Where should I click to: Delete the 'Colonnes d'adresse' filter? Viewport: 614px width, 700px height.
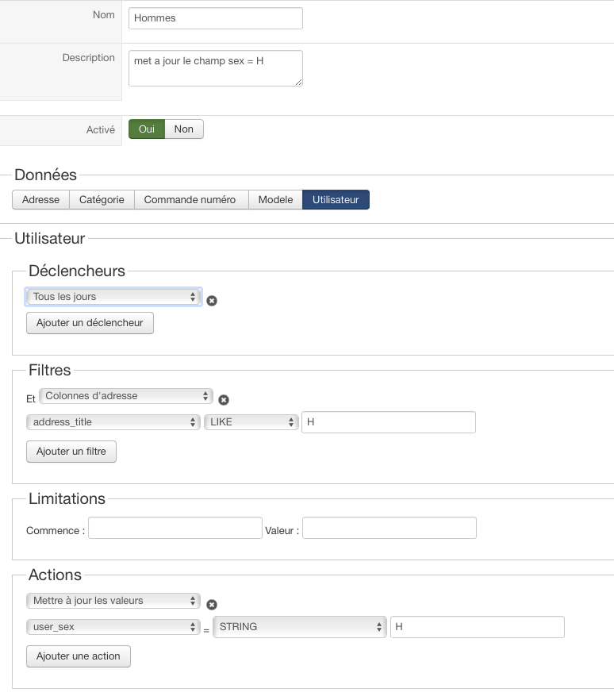pos(224,400)
